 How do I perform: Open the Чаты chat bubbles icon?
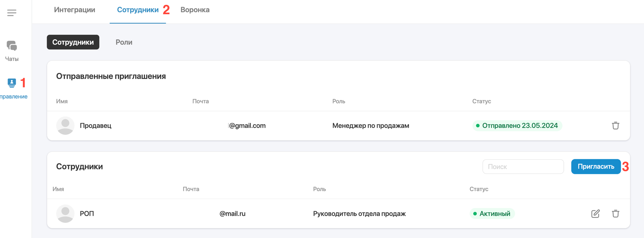[12, 46]
